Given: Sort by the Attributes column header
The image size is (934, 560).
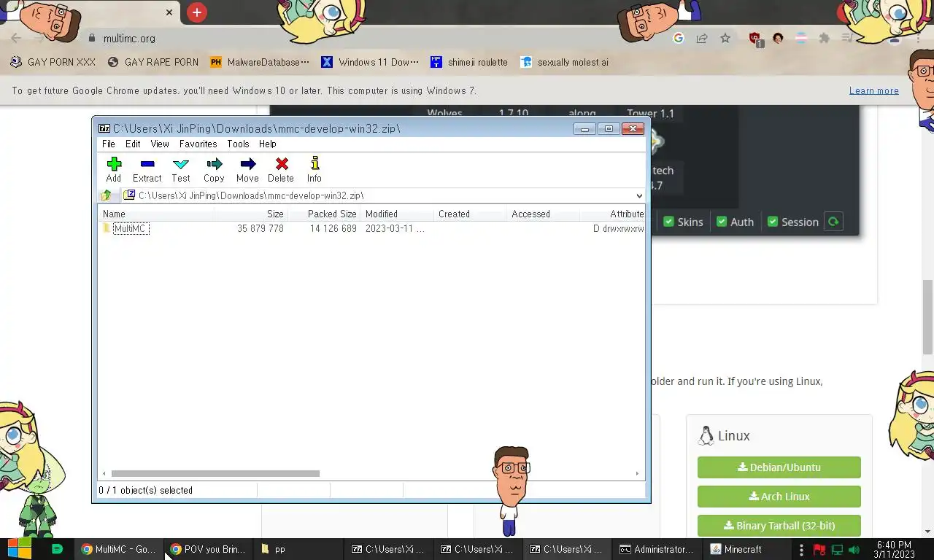Looking at the screenshot, I should [612, 214].
